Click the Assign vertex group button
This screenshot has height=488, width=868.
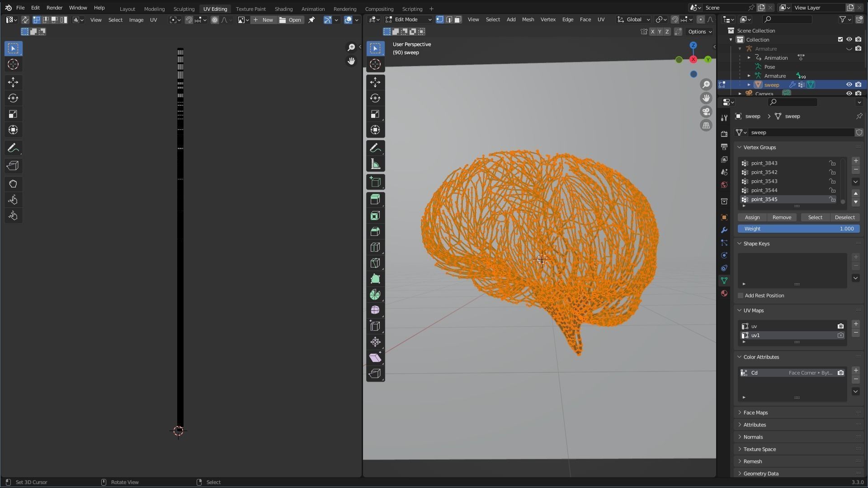point(752,217)
